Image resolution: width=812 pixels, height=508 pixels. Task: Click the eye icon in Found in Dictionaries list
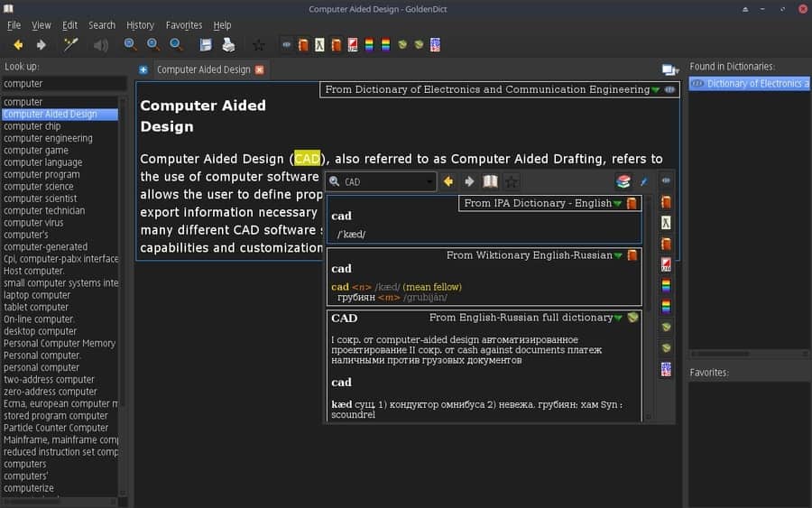(697, 83)
